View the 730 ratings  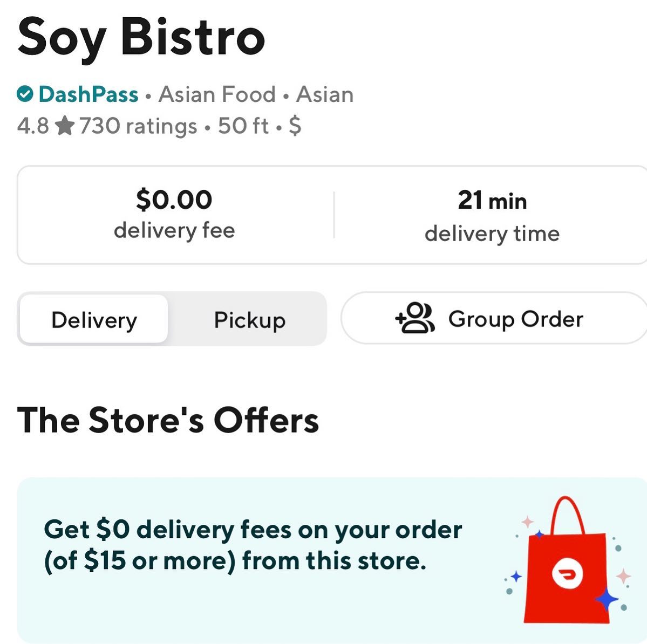138,126
